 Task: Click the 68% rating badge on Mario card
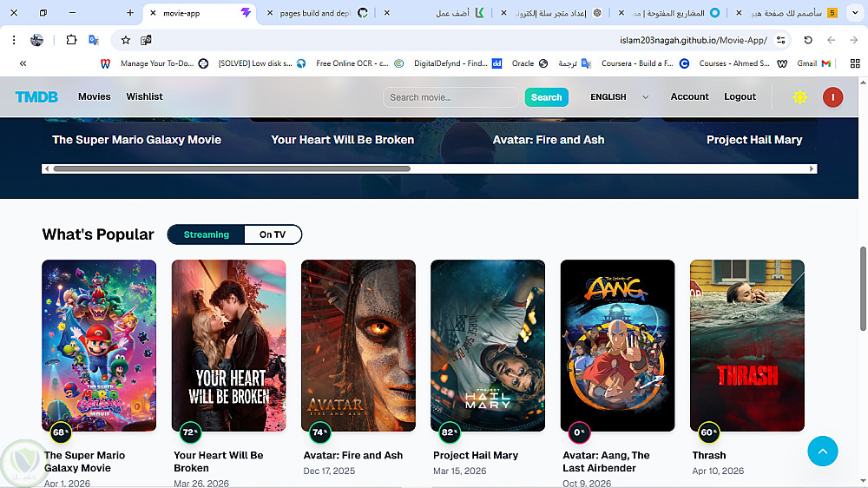click(61, 432)
